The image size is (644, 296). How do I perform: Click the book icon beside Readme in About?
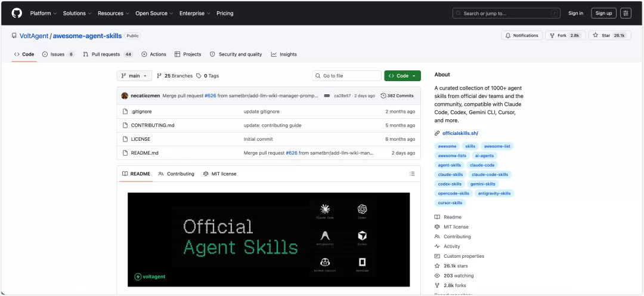437,217
